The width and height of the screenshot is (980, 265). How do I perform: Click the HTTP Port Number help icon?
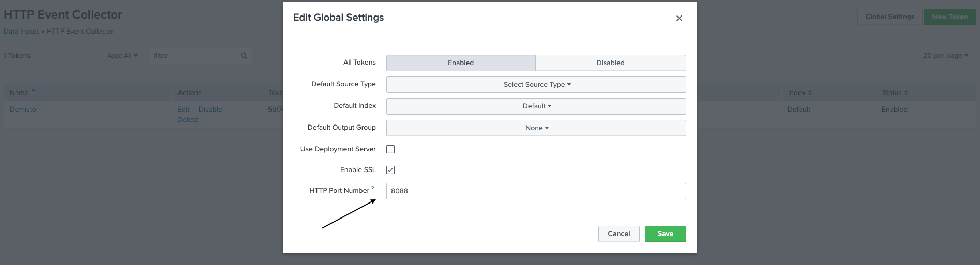pos(373,189)
